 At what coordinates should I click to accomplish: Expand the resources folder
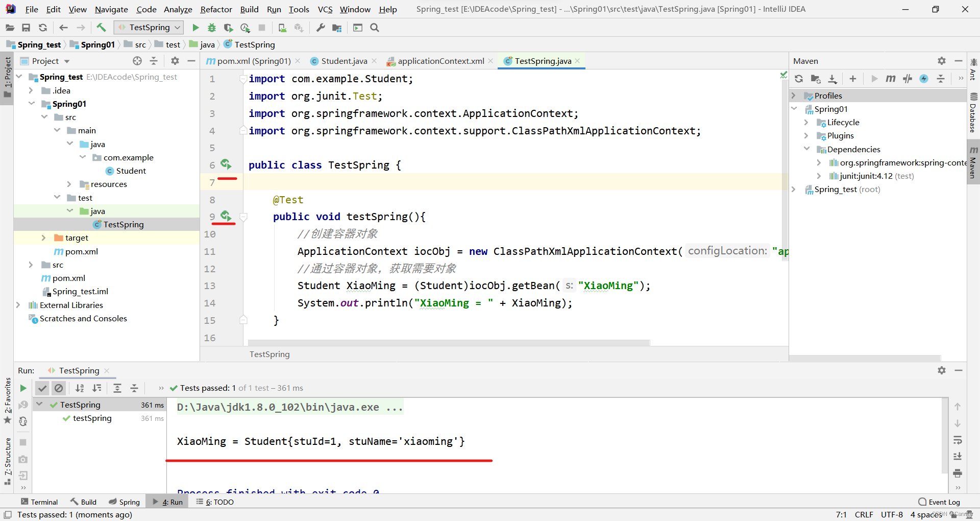[69, 184]
